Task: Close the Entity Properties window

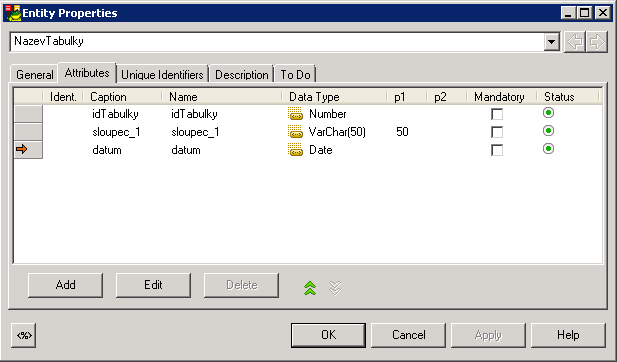Action: tap(602, 13)
